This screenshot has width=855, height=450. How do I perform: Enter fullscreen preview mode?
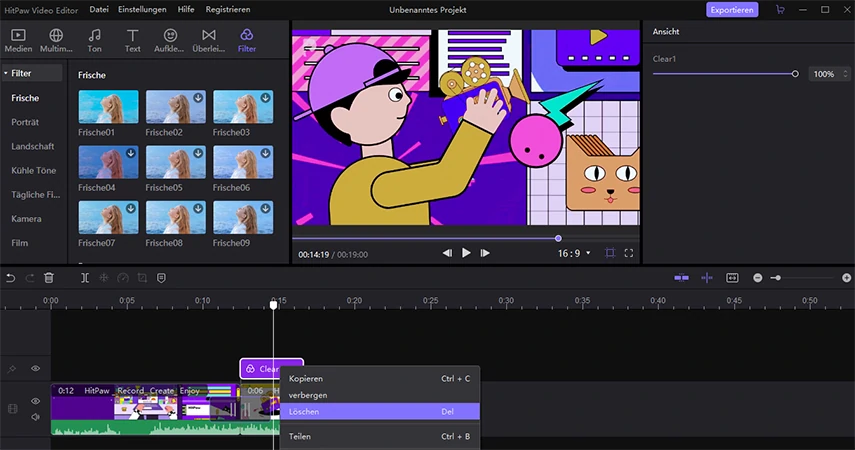pos(629,253)
